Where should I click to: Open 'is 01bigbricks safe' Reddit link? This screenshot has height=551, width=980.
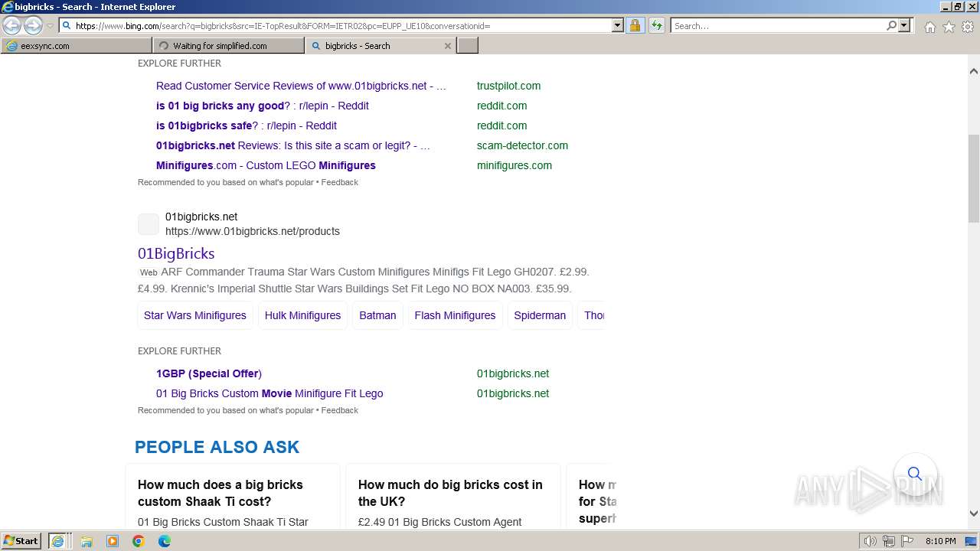coord(247,126)
